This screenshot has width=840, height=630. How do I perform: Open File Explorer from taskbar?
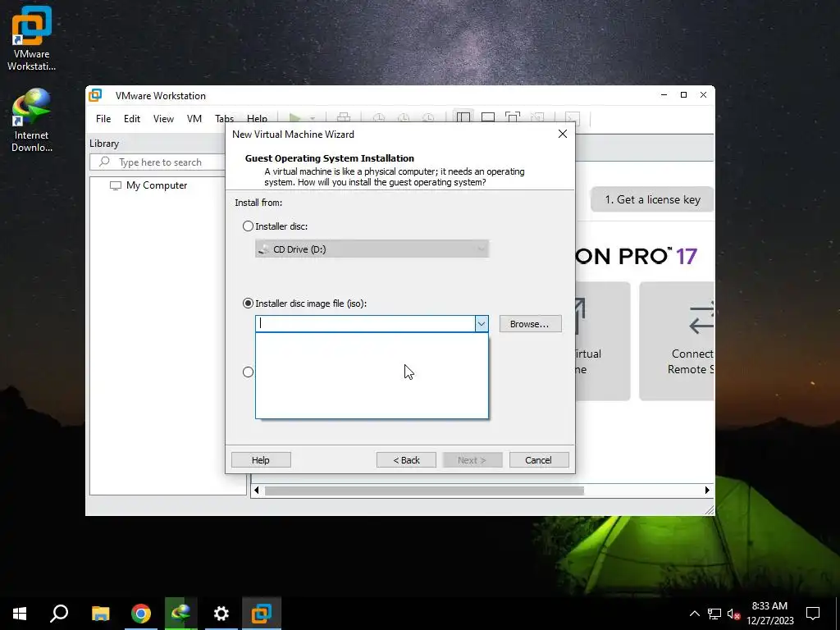coord(100,614)
